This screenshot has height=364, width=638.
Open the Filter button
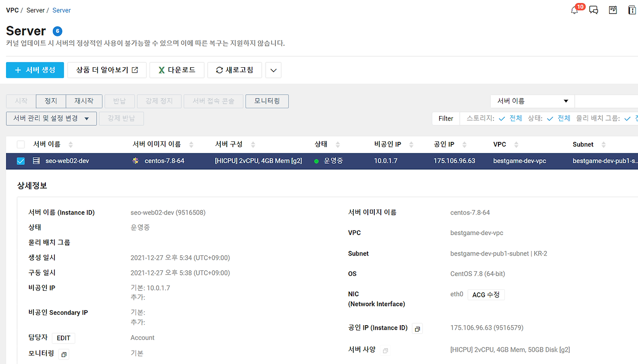pyautogui.click(x=446, y=119)
